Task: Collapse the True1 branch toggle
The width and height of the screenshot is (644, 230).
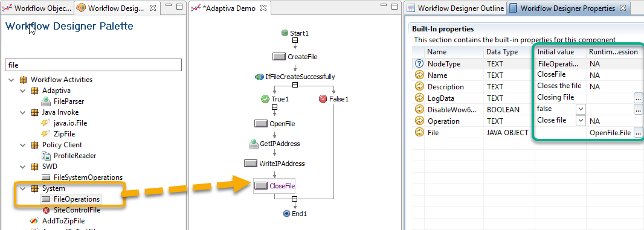Action: (275, 107)
